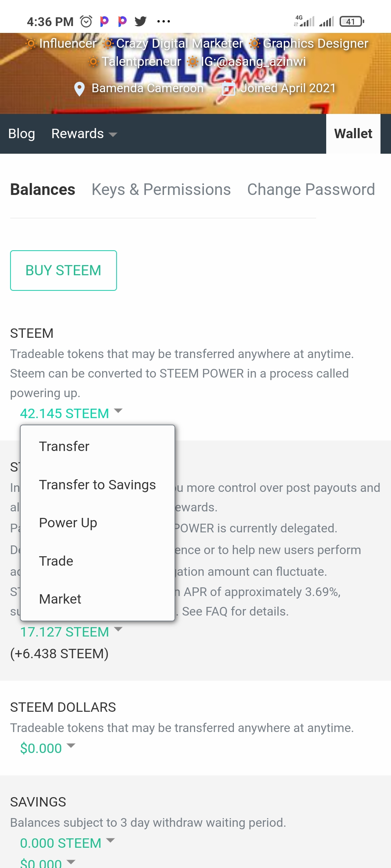Image resolution: width=391 pixels, height=868 pixels.
Task: Switch to Keys & Permissions tab
Action: (161, 190)
